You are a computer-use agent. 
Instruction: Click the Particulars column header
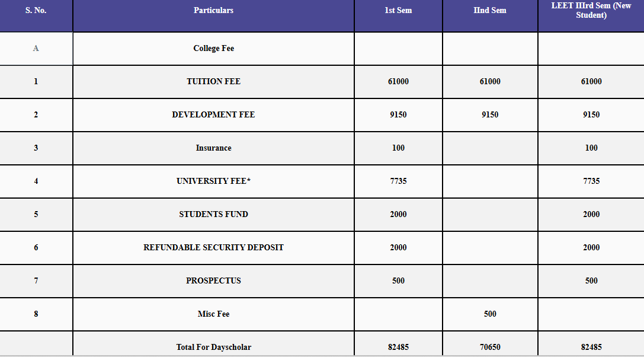(213, 15)
